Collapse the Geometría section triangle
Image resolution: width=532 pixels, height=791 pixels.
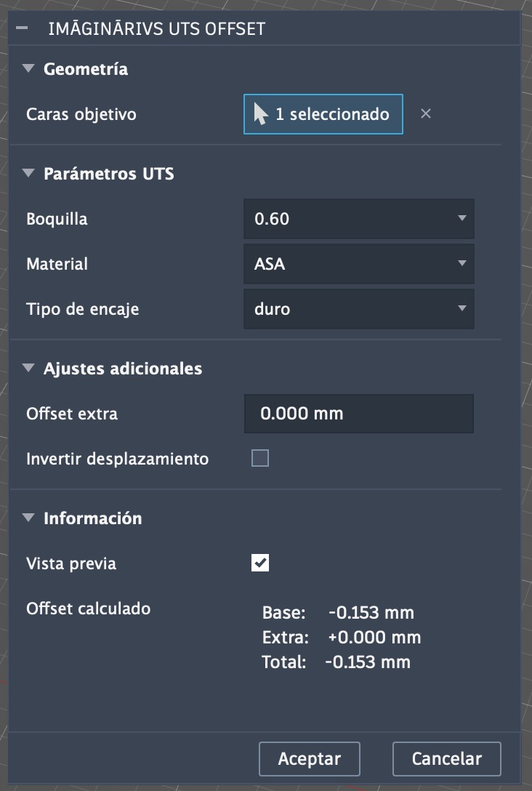[x=28, y=69]
